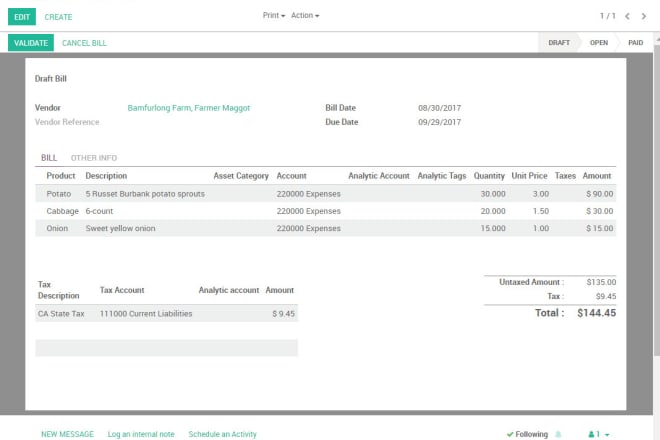The width and height of the screenshot is (660, 440).
Task: Click the unit price 1.50 cell
Action: [x=541, y=211]
